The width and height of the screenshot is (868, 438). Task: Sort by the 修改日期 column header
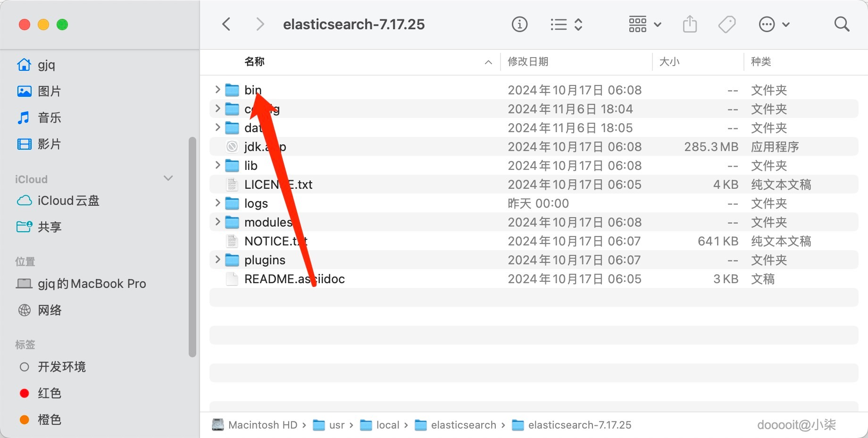[528, 62]
